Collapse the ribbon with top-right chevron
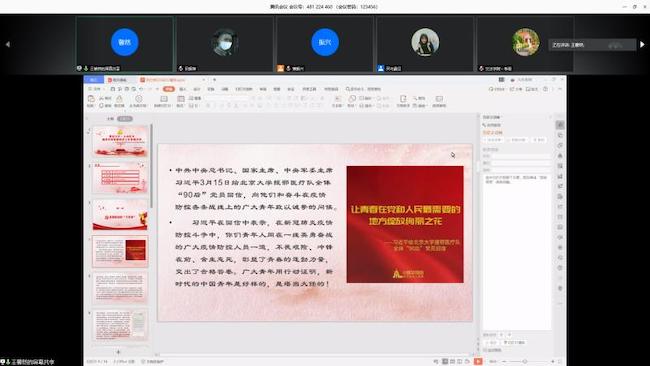This screenshot has height=366, width=650. tap(560, 89)
